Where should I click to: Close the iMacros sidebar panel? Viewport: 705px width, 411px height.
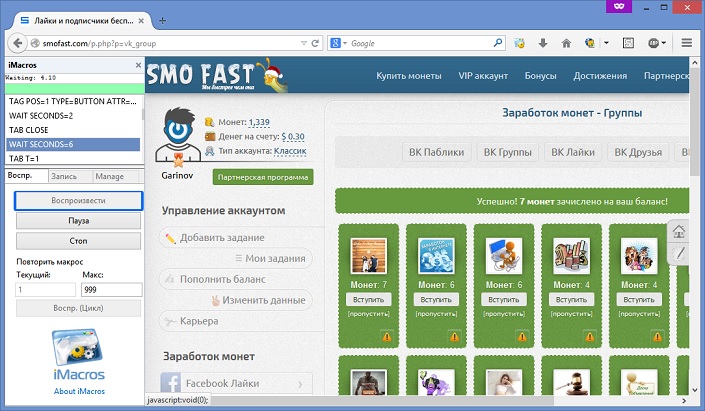tap(138, 65)
